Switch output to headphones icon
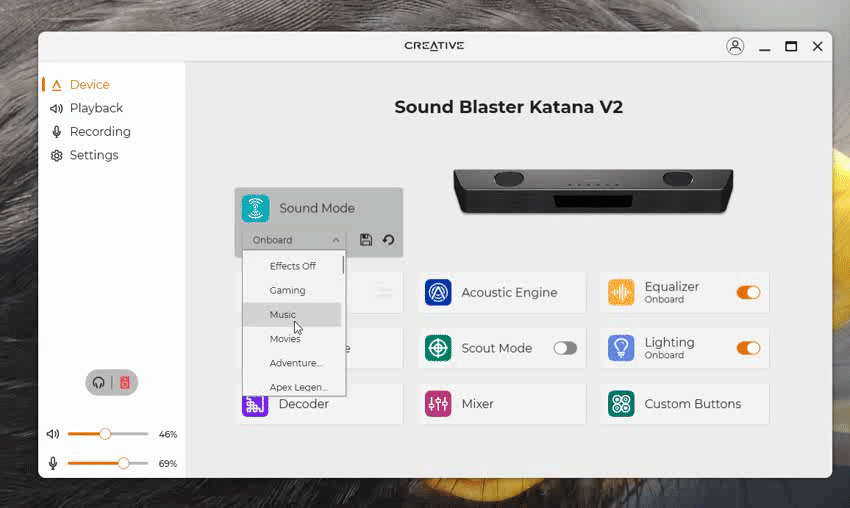Screen dimensions: 850x508 point(98,383)
